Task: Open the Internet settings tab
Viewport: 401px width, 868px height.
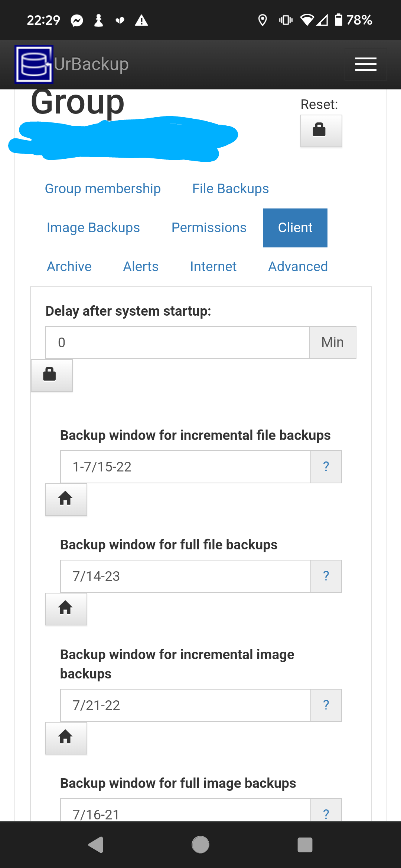Action: tap(213, 267)
